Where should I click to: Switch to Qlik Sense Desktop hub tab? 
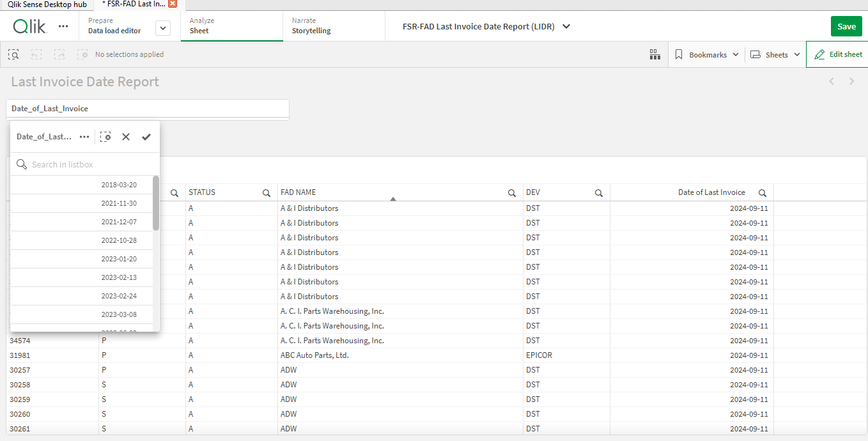pyautogui.click(x=47, y=4)
